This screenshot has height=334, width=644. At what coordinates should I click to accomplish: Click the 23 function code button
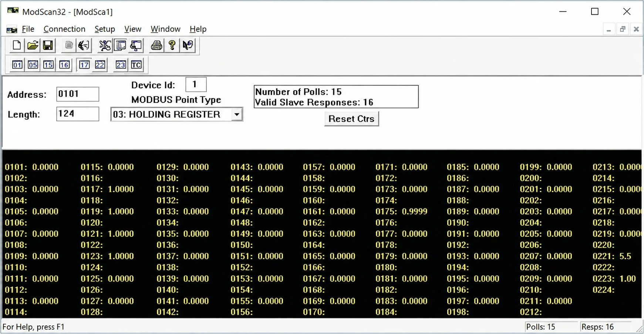coord(121,65)
